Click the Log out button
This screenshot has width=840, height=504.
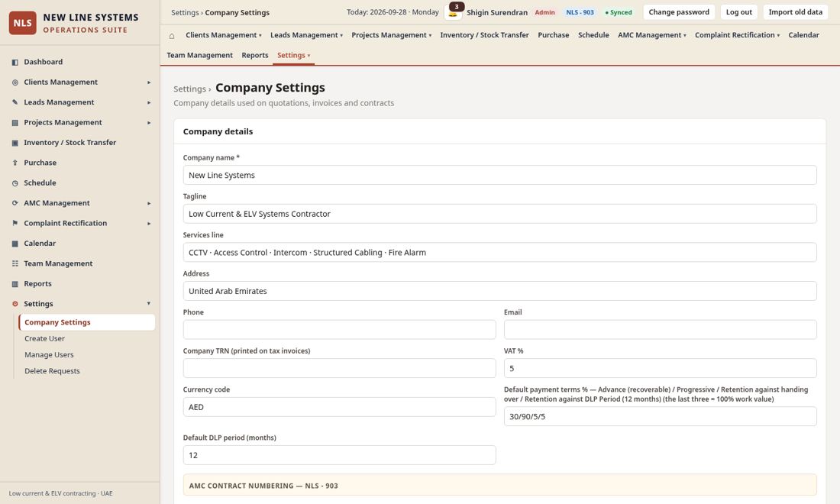pos(738,11)
